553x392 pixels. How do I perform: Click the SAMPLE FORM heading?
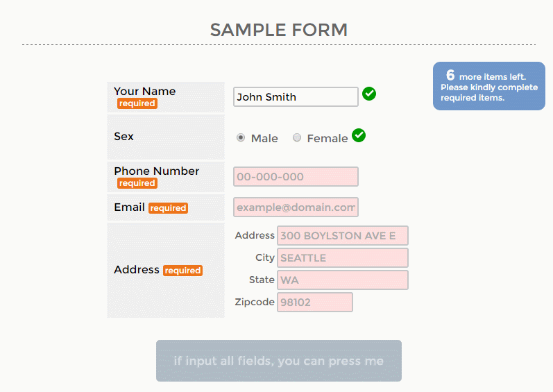pyautogui.click(x=279, y=30)
